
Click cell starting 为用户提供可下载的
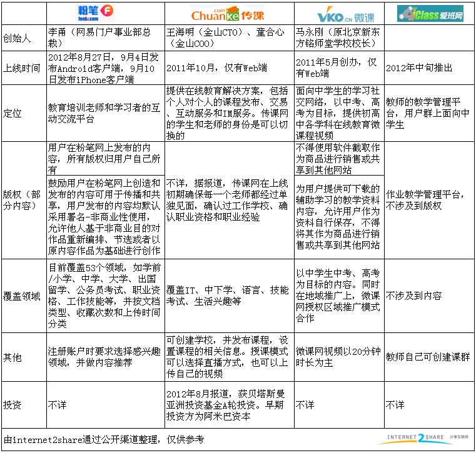coord(340,217)
